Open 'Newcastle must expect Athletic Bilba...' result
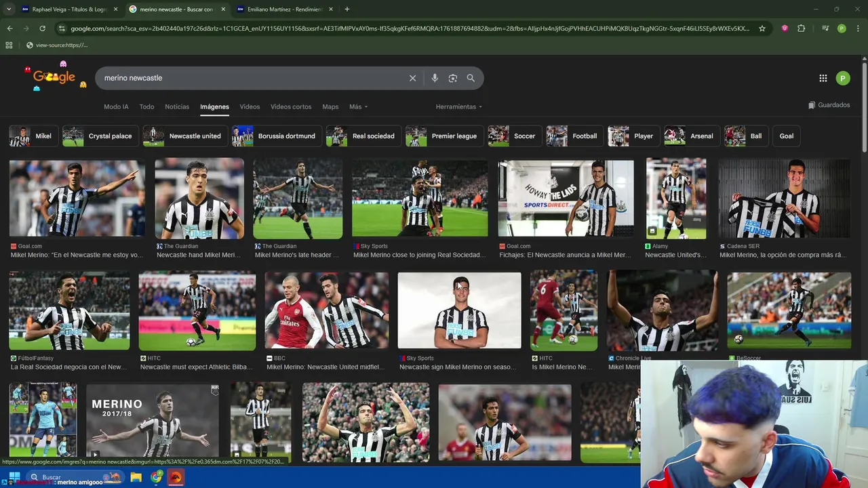 [196, 367]
